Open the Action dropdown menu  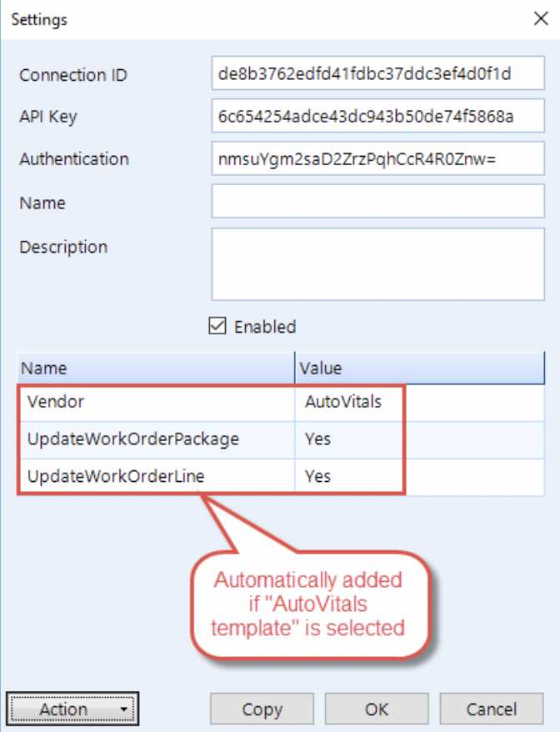tap(65, 709)
